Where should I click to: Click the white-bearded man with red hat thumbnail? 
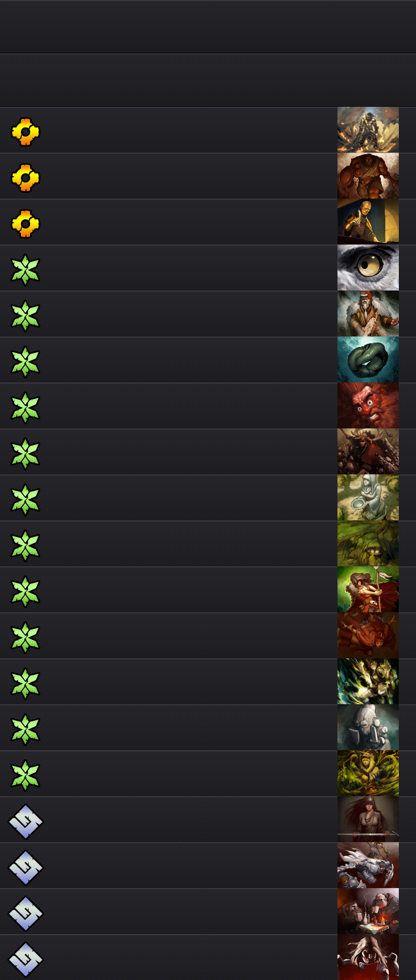[368, 314]
